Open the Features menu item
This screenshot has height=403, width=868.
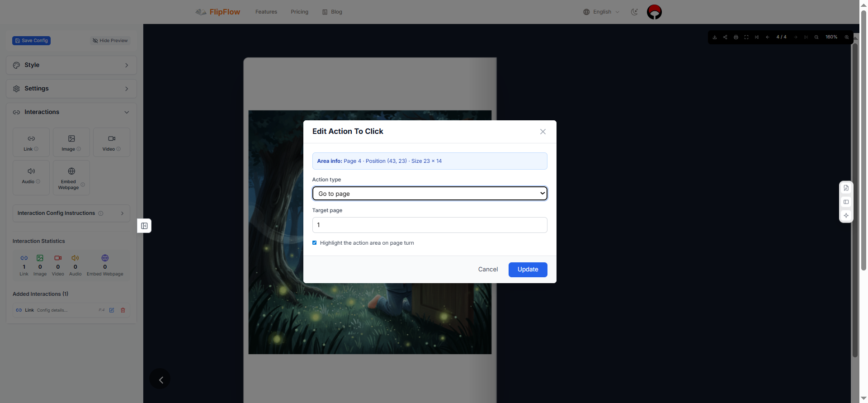point(266,12)
